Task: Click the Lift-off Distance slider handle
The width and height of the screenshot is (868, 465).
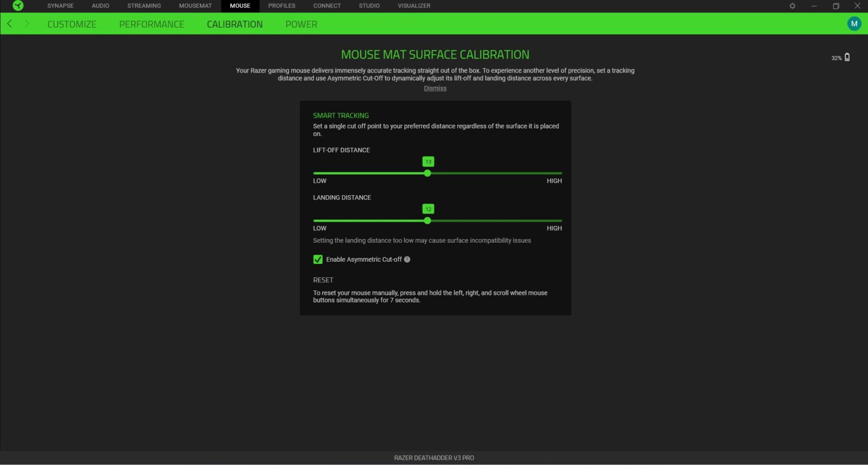Action: (x=427, y=173)
